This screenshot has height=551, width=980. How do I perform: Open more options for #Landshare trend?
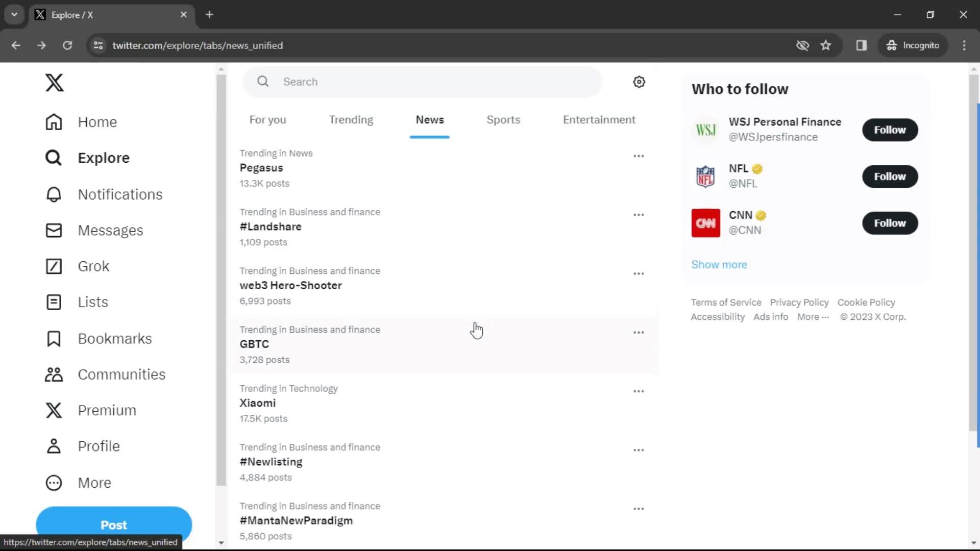click(639, 215)
